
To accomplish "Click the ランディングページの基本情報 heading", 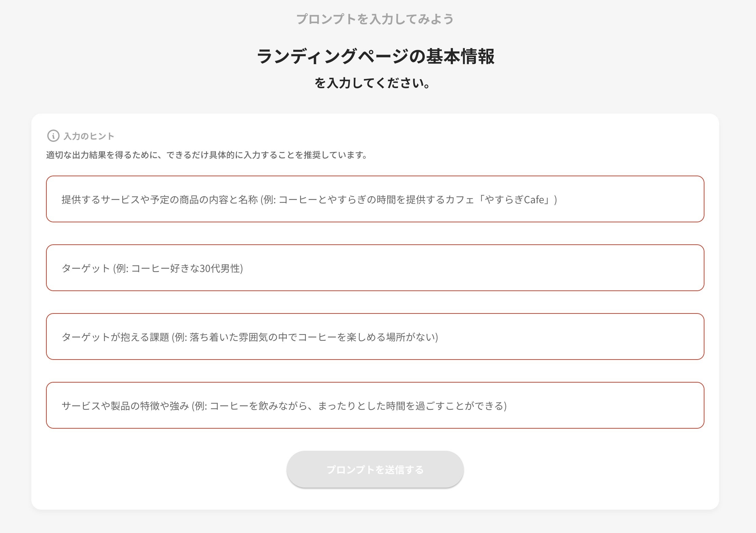I will coord(375,56).
